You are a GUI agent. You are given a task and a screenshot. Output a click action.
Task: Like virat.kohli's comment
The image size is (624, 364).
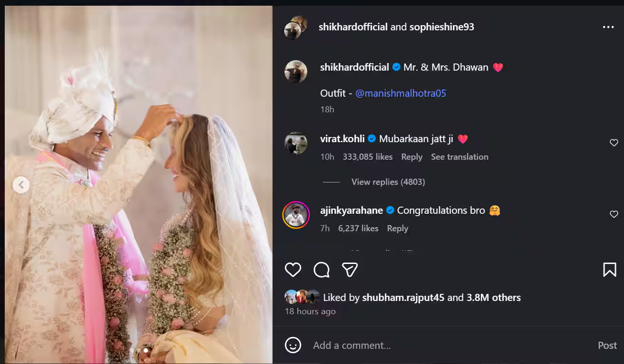pyautogui.click(x=614, y=143)
